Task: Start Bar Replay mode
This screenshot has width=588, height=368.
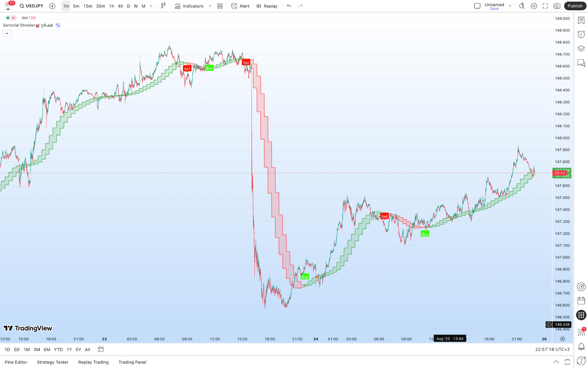Action: [267, 6]
